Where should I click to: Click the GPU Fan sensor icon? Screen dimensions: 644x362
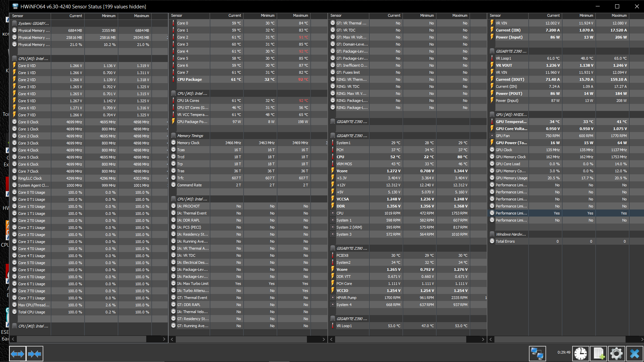click(492, 136)
